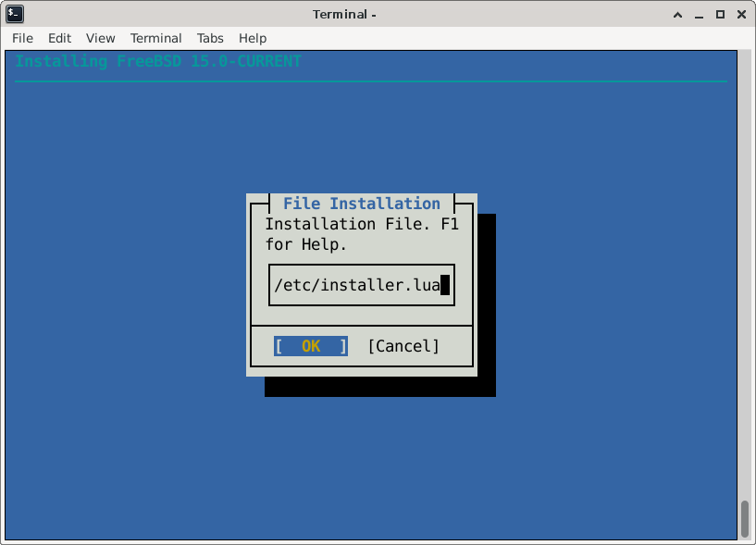
Task: Open the Terminal menu
Action: tap(155, 38)
